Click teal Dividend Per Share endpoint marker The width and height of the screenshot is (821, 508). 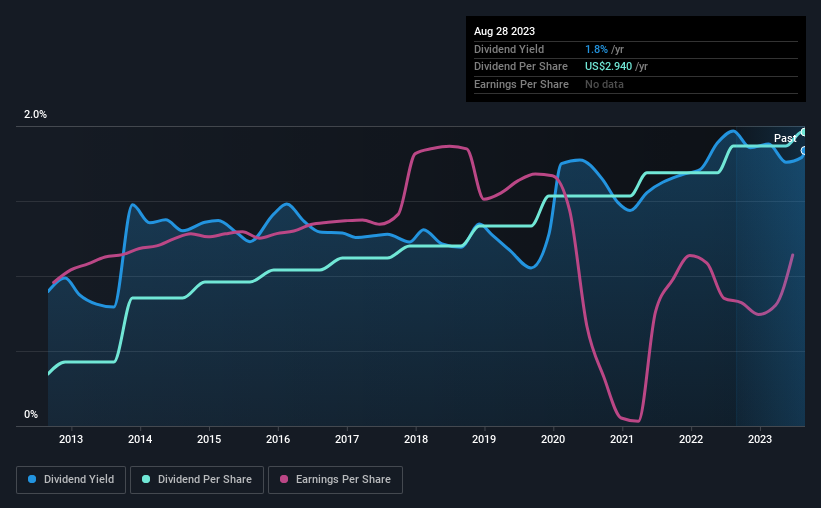[x=804, y=132]
